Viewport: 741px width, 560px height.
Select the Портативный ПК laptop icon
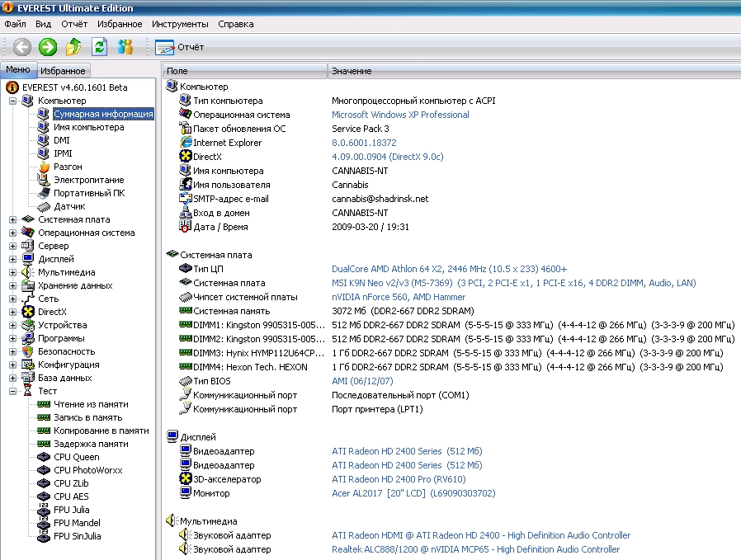click(44, 193)
